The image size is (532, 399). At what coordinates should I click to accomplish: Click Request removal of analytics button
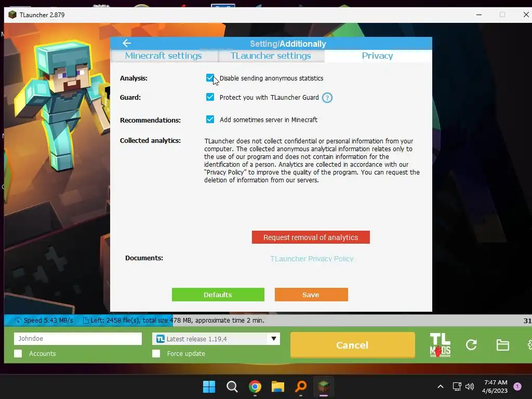311,237
